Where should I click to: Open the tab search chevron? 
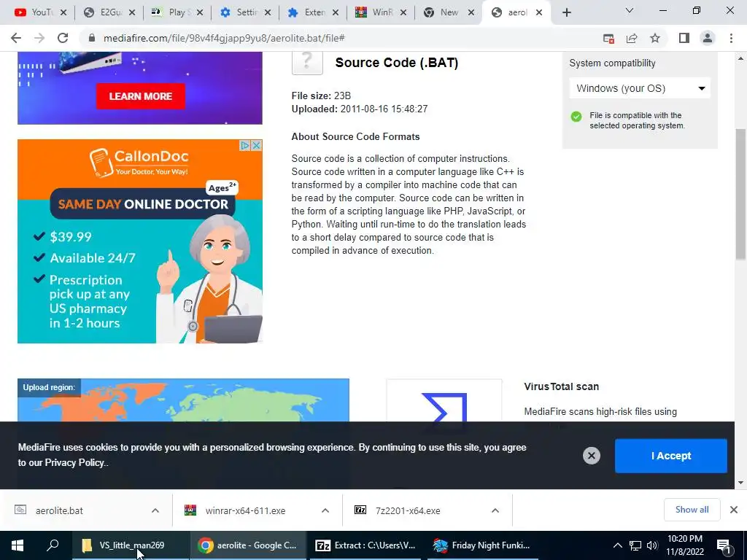(x=630, y=10)
